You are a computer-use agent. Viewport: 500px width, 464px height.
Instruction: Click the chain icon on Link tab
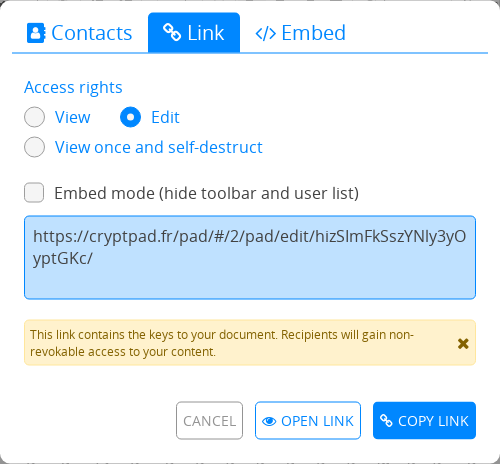tap(172, 32)
